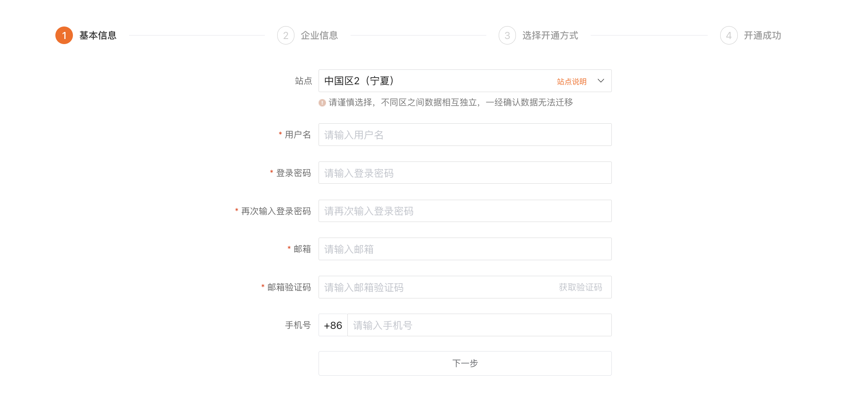Select the 选择开通方式 step label

550,35
